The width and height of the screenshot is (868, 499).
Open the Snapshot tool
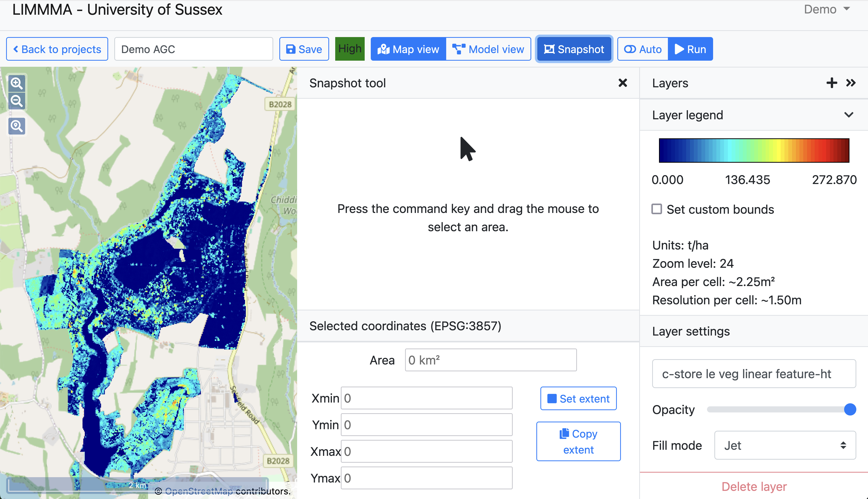[573, 49]
